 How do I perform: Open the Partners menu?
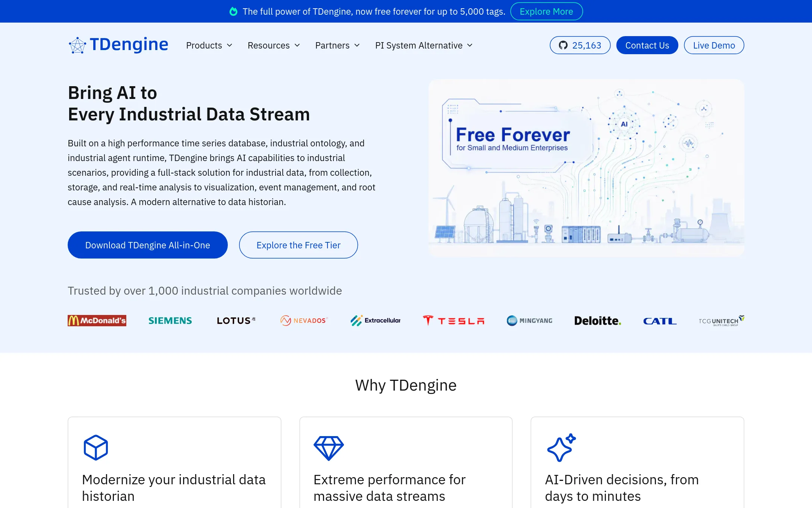pos(338,46)
